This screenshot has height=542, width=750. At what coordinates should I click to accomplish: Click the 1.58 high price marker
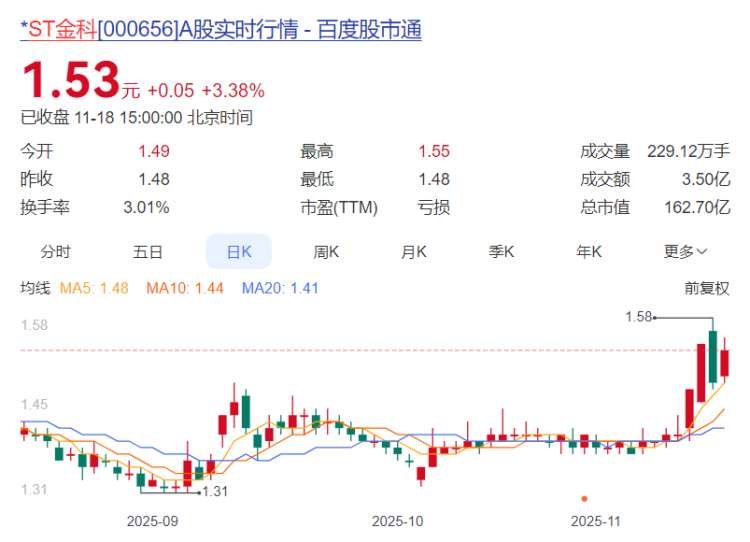click(x=639, y=317)
